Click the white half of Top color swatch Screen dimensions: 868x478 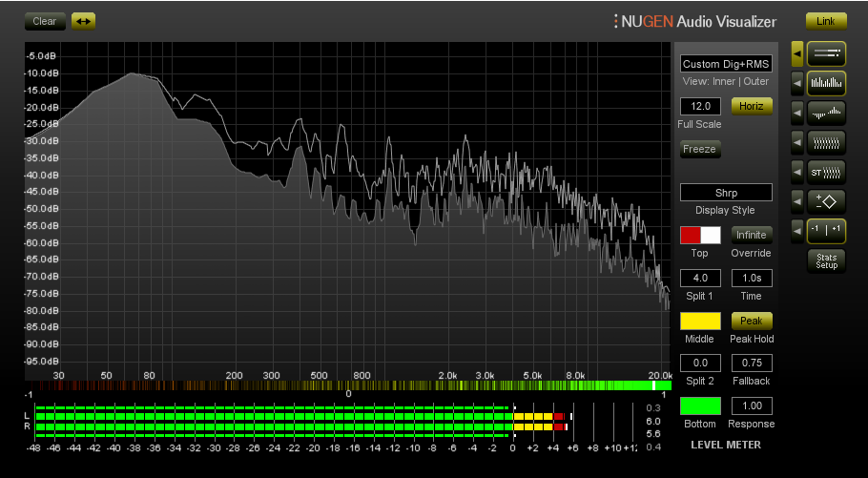click(711, 235)
